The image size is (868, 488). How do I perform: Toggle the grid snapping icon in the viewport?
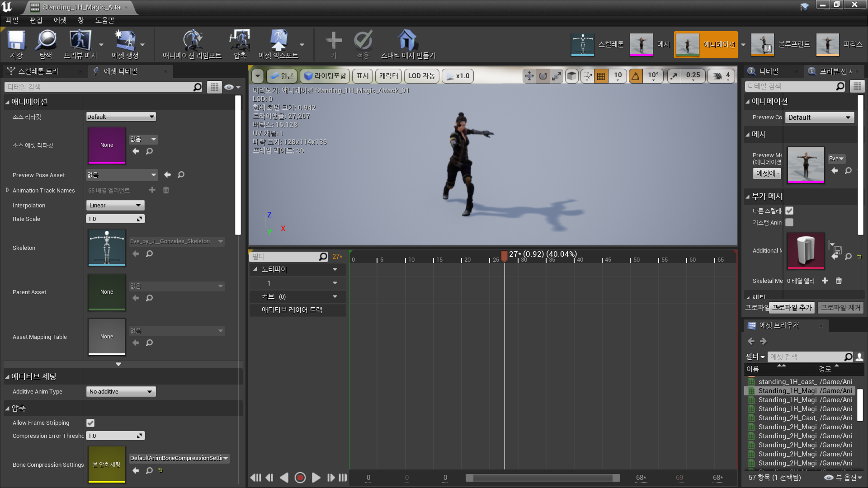[x=601, y=76]
